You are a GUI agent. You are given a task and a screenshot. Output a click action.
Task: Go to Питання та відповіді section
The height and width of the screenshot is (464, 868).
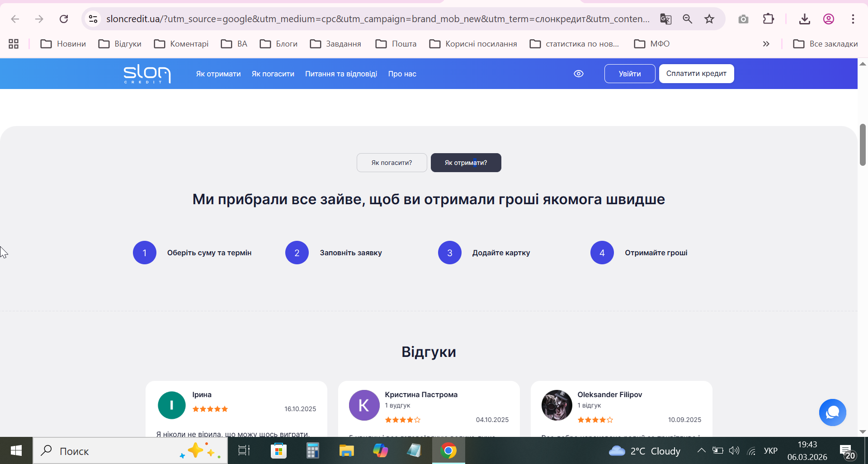(341, 74)
